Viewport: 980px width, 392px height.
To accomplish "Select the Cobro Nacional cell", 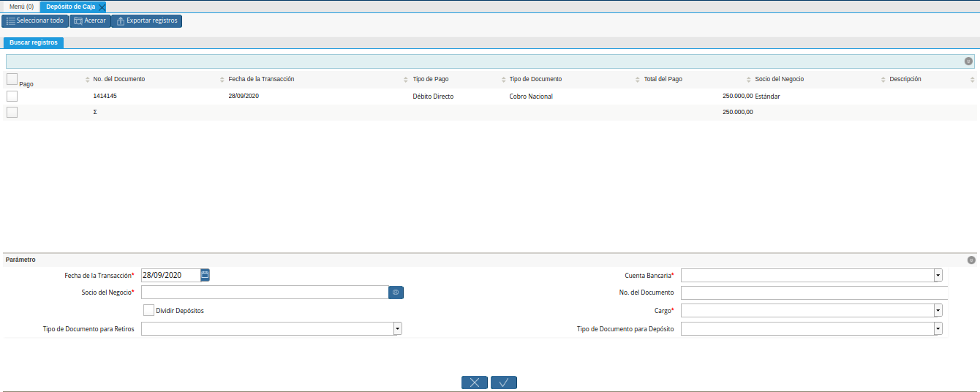I will (x=531, y=97).
